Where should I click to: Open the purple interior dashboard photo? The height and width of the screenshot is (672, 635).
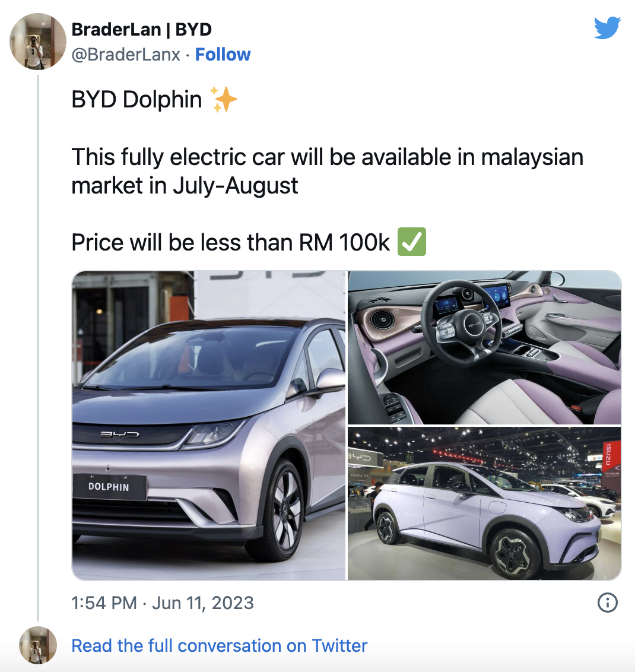(x=484, y=347)
